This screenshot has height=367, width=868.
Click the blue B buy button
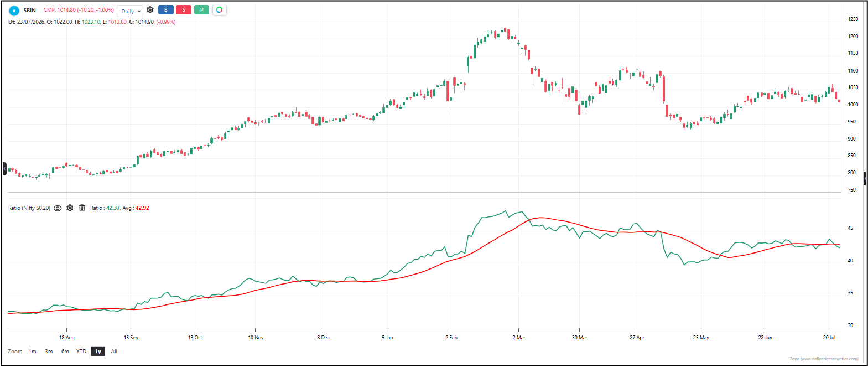(x=165, y=10)
